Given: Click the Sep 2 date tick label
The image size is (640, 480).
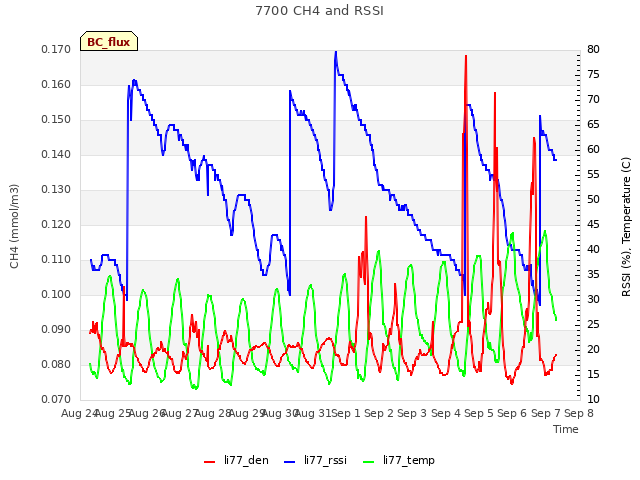Looking at the screenshot, I should 379,413.
